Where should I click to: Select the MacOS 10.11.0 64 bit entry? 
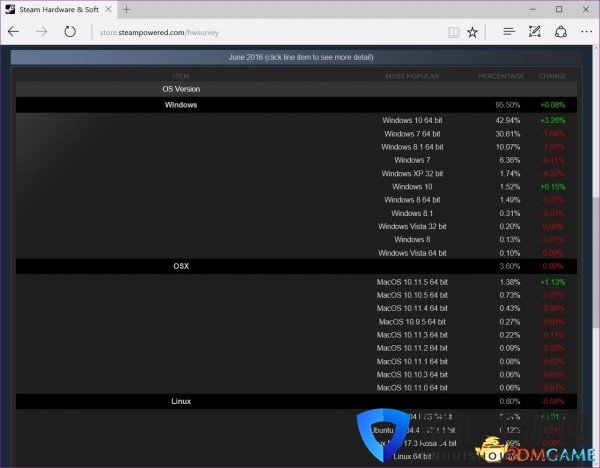(412, 388)
